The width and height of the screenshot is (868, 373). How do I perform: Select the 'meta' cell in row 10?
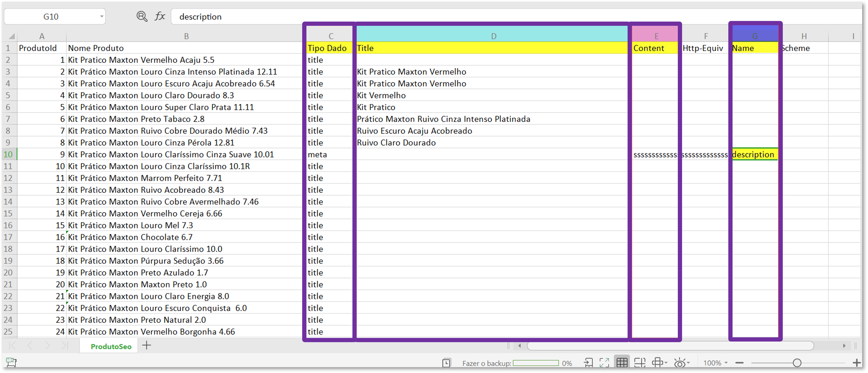[330, 154]
